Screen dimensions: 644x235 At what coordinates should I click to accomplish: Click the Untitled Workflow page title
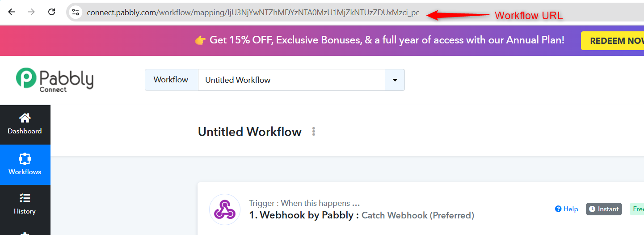(x=250, y=132)
